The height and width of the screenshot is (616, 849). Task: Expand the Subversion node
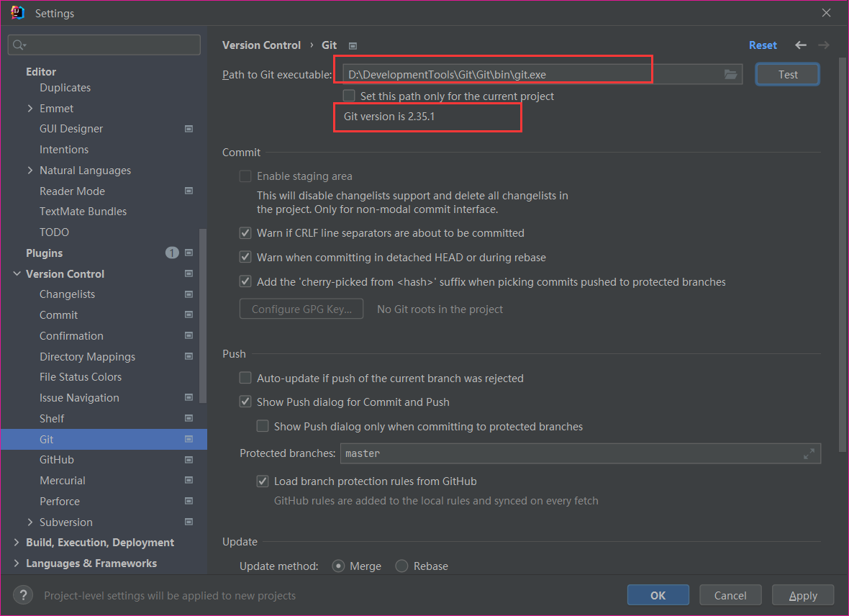(x=29, y=522)
